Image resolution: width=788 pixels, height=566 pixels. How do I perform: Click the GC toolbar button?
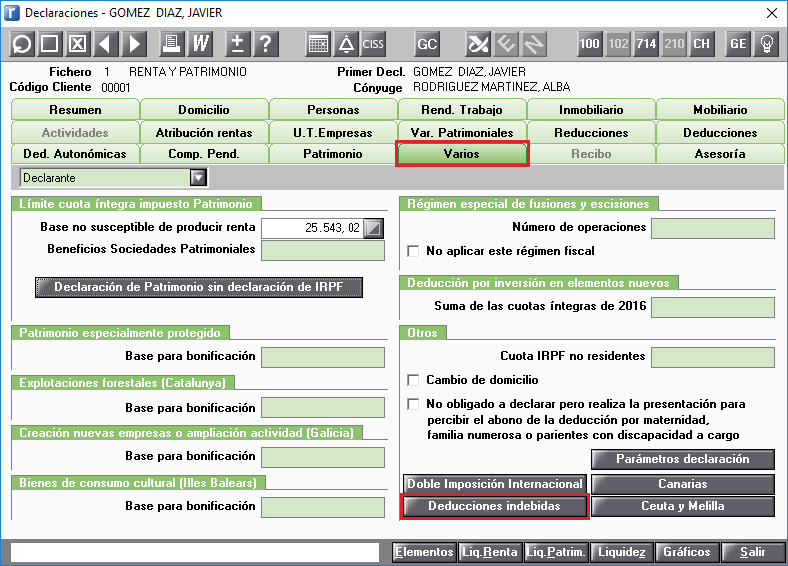[x=427, y=44]
